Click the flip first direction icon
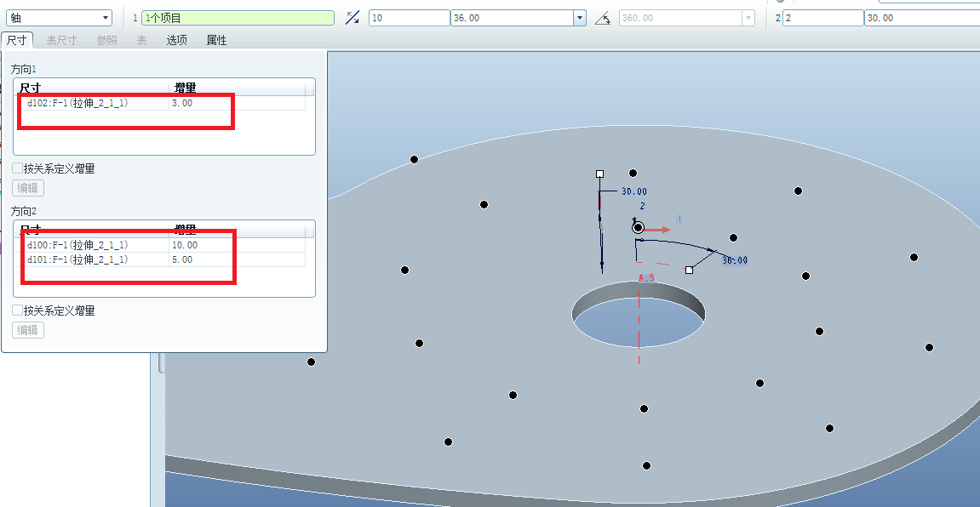The width and height of the screenshot is (980, 507). click(x=352, y=18)
